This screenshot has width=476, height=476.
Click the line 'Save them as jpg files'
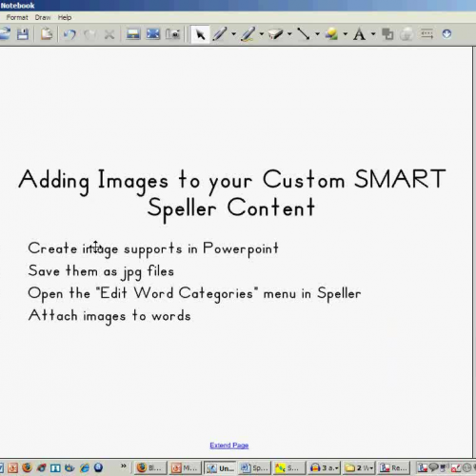pos(101,272)
